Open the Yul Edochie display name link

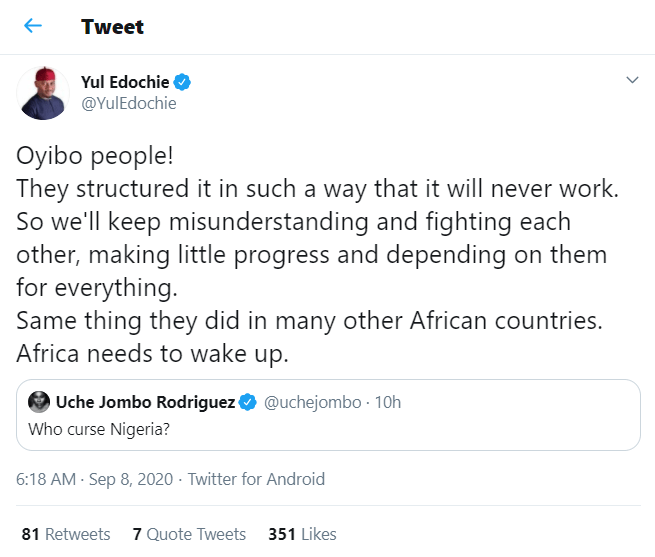point(126,82)
